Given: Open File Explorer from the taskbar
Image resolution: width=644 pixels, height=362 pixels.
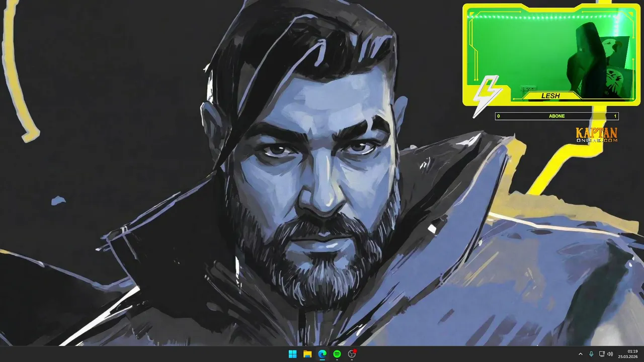Looking at the screenshot, I should (307, 354).
